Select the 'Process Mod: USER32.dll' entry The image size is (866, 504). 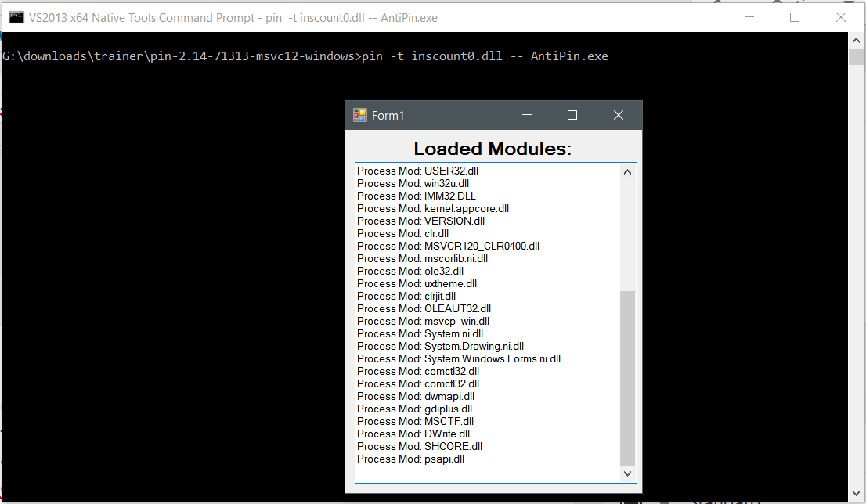(x=417, y=171)
